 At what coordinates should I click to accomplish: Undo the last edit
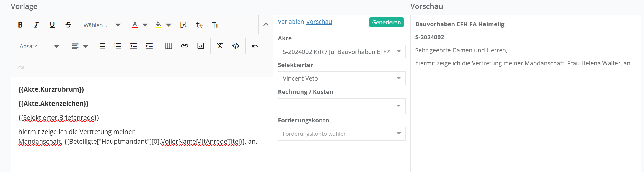[x=255, y=46]
